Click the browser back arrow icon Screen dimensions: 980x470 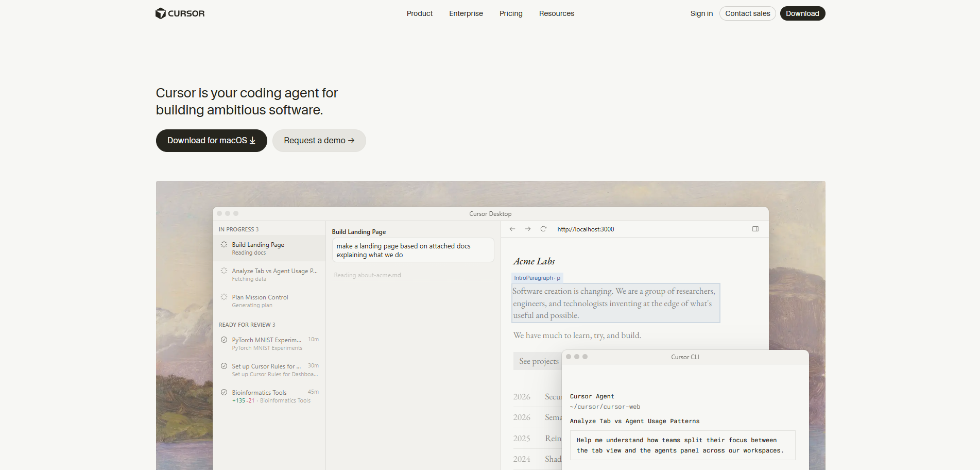pyautogui.click(x=512, y=229)
